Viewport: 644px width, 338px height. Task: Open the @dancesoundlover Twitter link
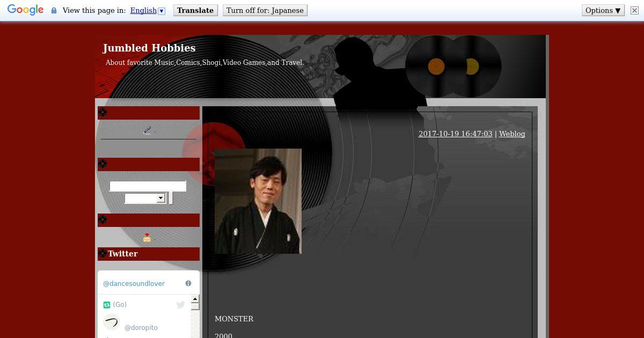coord(134,283)
